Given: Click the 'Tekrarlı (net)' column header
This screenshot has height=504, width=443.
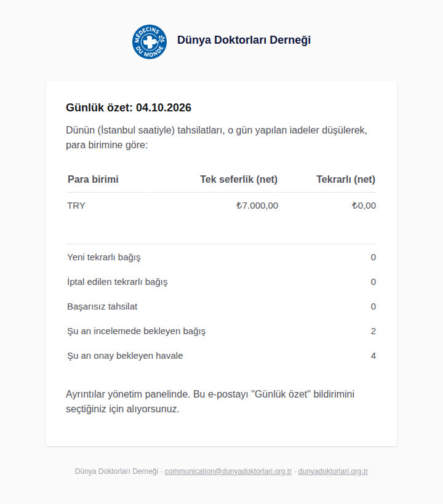Looking at the screenshot, I should (346, 179).
